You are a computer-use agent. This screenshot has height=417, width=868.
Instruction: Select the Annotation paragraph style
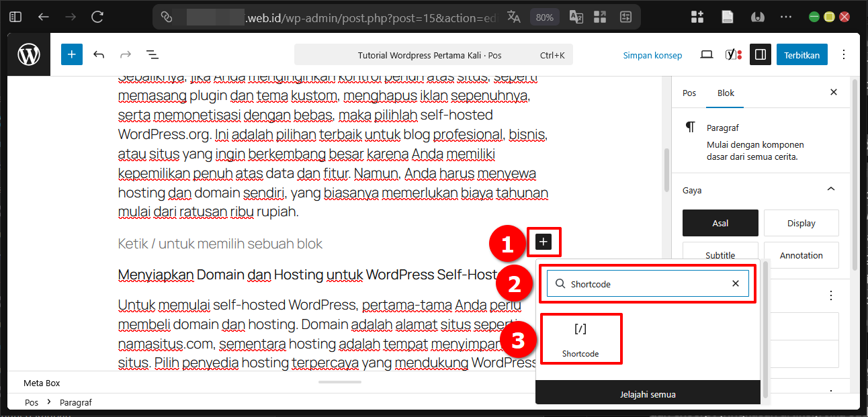tap(801, 255)
